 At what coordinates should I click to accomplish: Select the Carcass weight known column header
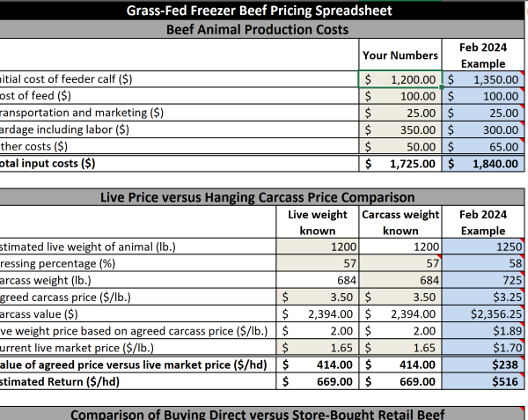(x=400, y=222)
